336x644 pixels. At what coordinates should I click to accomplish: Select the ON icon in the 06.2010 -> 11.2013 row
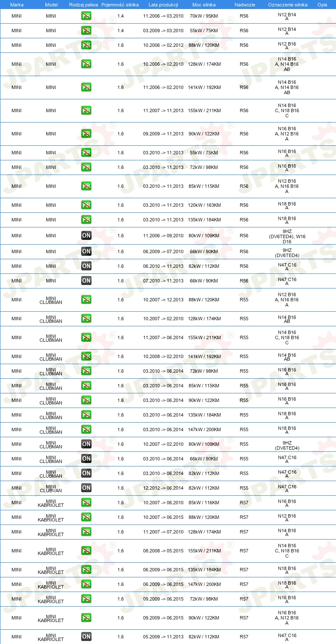pyautogui.click(x=86, y=266)
